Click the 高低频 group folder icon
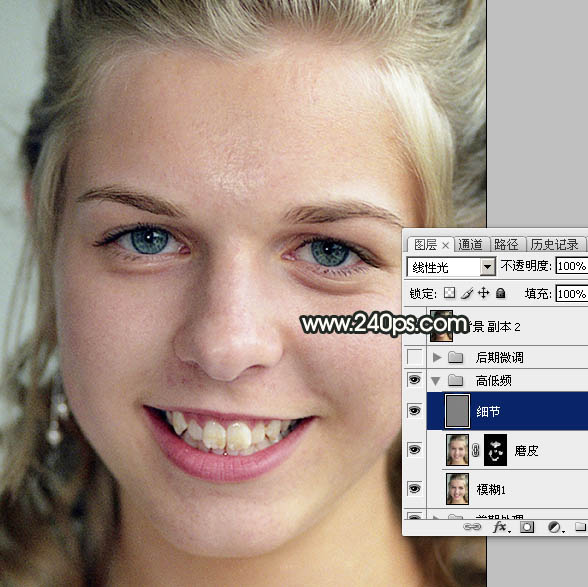This screenshot has height=587, width=588. [x=456, y=380]
